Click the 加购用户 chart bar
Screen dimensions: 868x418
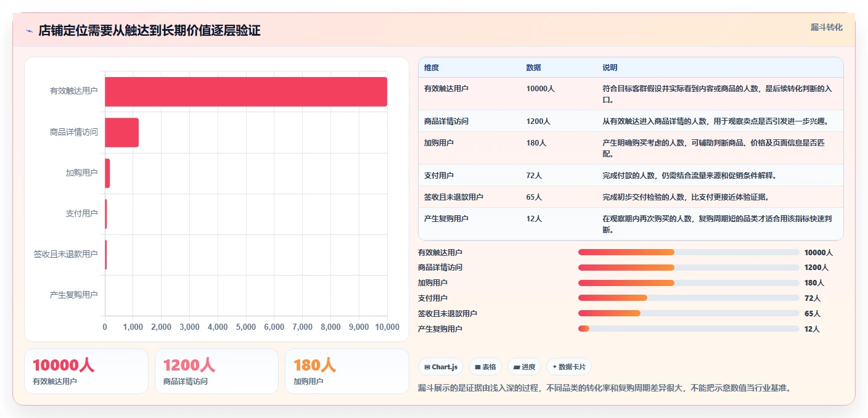click(107, 173)
